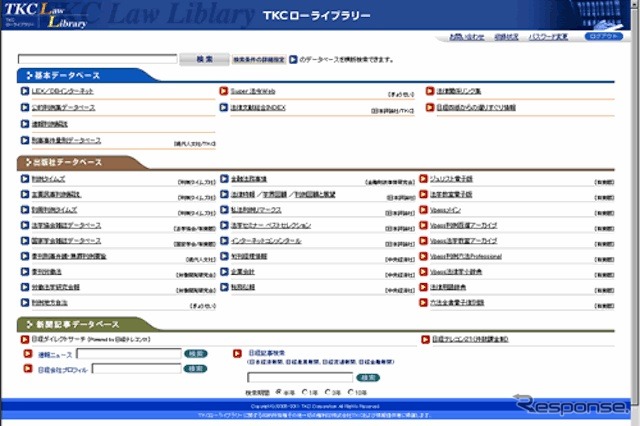The width and height of the screenshot is (640, 426).
Task: Click the vertical scrollbar on the right edge
Action: click(x=635, y=204)
